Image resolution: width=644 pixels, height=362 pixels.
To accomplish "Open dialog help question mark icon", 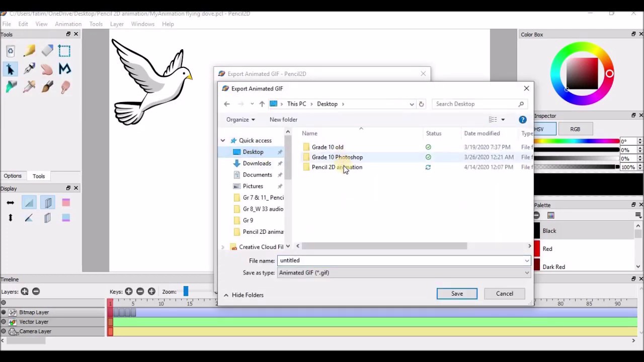I will tap(523, 120).
